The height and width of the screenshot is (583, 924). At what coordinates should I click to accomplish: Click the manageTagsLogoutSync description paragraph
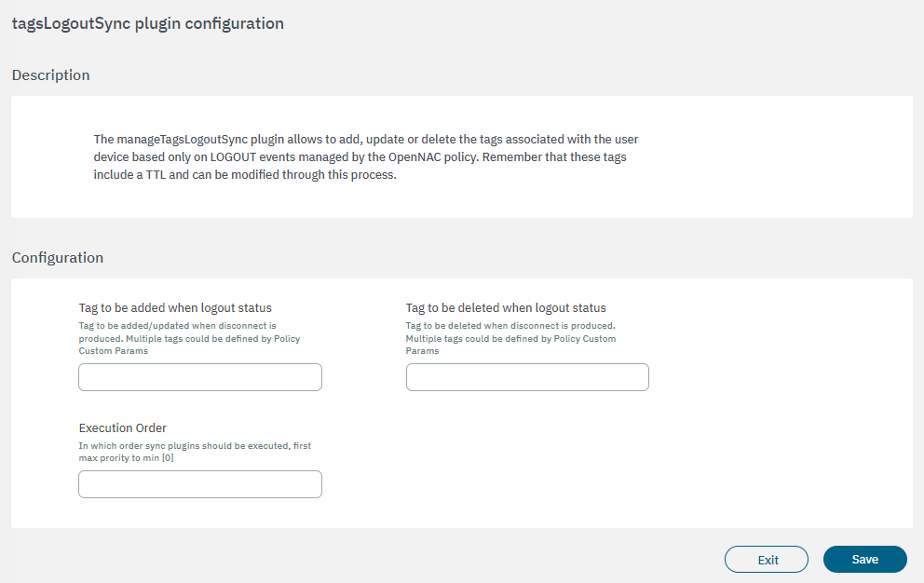[365, 156]
